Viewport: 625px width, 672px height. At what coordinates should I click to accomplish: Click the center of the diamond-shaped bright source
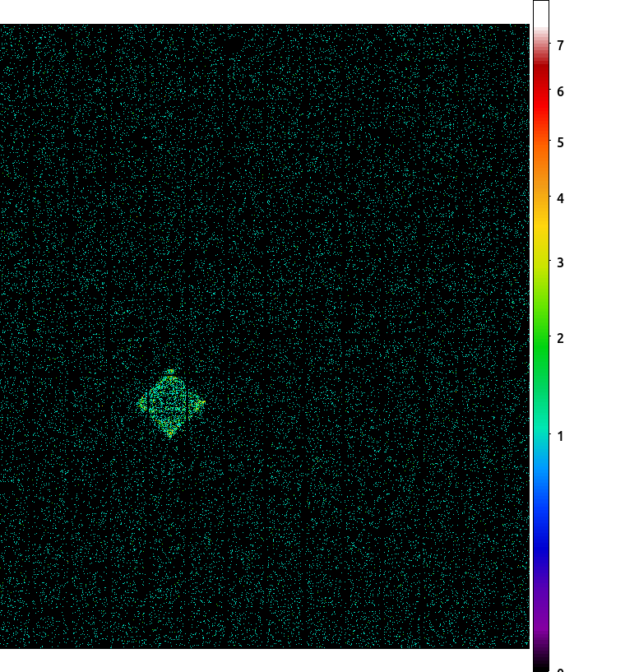(x=171, y=404)
